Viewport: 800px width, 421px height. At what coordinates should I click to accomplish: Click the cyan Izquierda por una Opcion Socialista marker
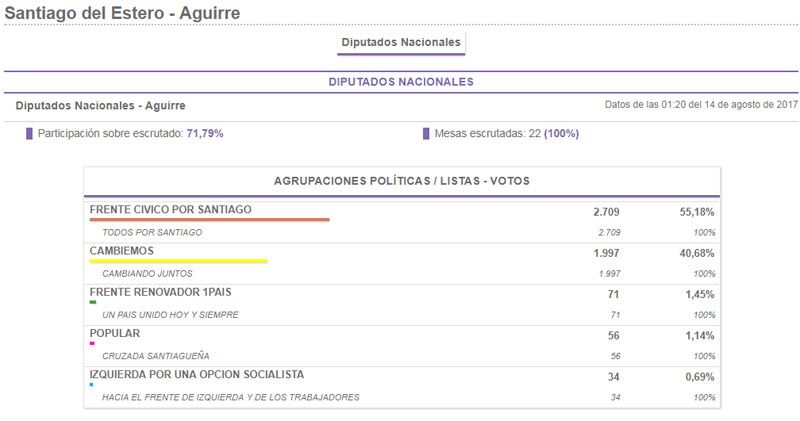92,384
